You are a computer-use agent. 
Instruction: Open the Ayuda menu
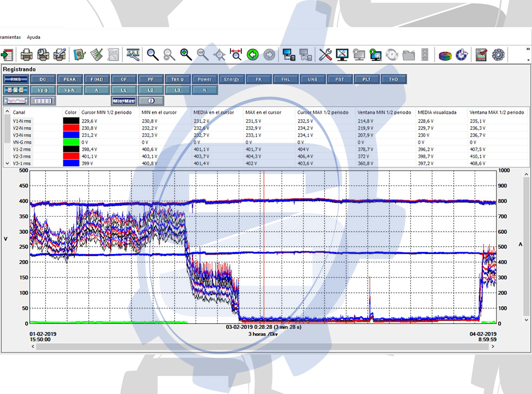[34, 37]
